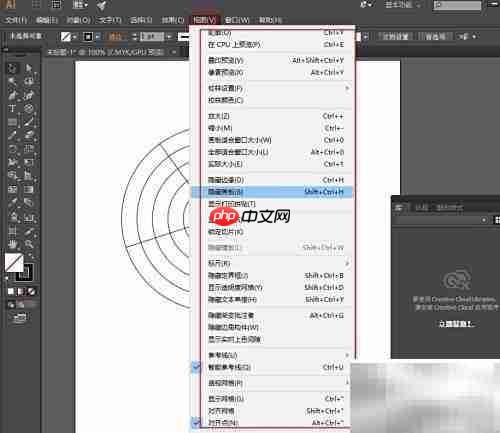Expand the 校样设置(F) submenu
The width and height of the screenshot is (500, 433).
pos(272,88)
